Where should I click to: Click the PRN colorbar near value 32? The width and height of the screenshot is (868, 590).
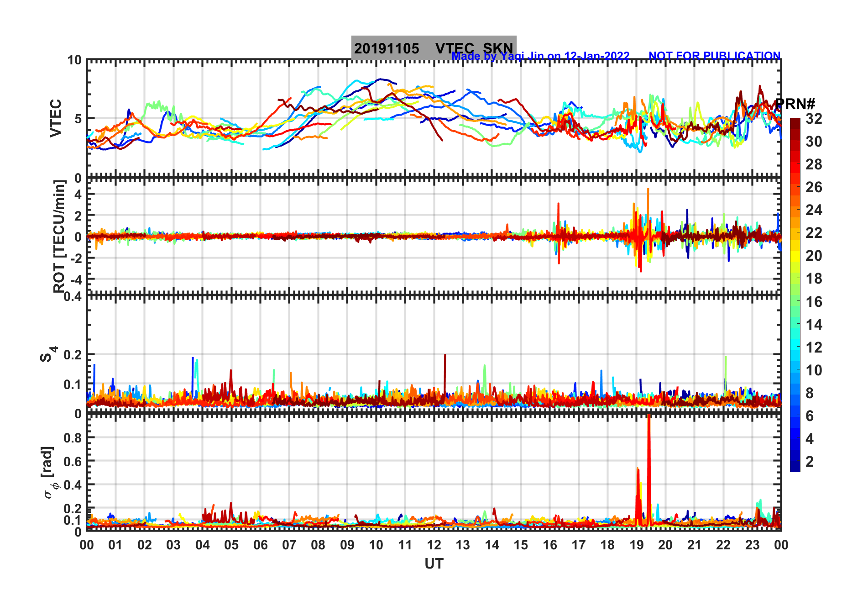(x=795, y=121)
